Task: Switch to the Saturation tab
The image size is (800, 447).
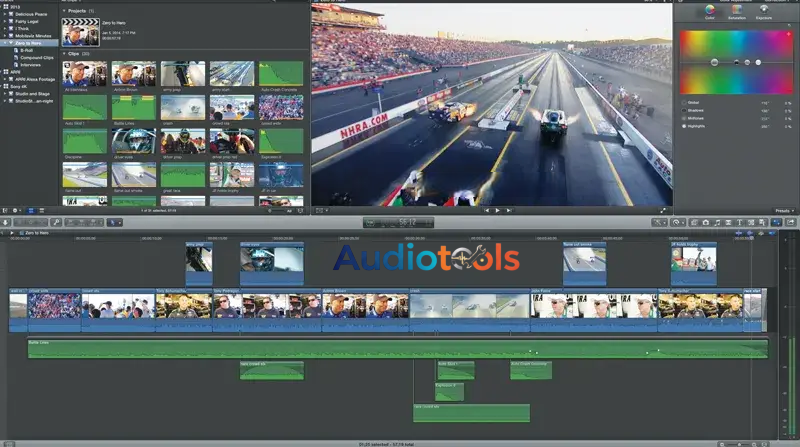Action: point(737,12)
